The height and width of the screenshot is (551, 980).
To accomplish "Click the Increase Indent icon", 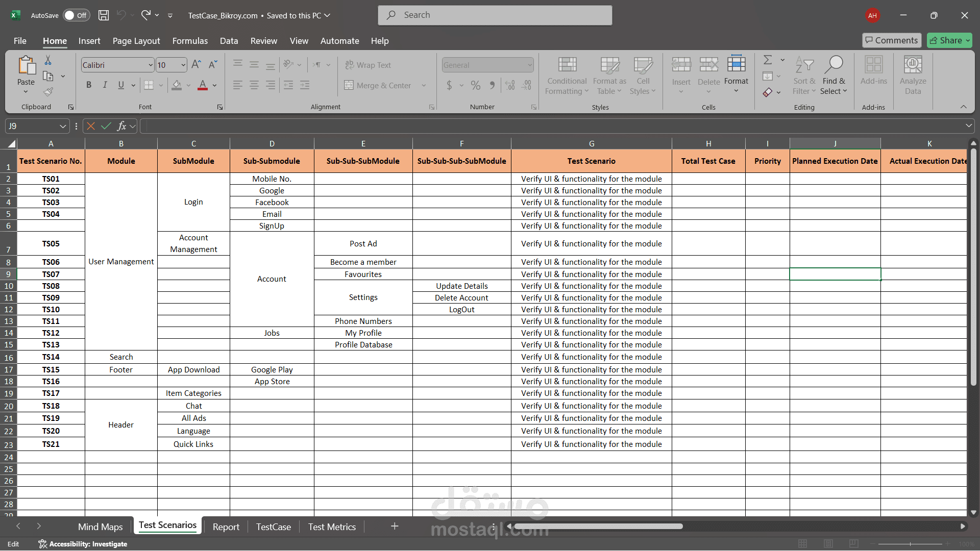I will [305, 85].
